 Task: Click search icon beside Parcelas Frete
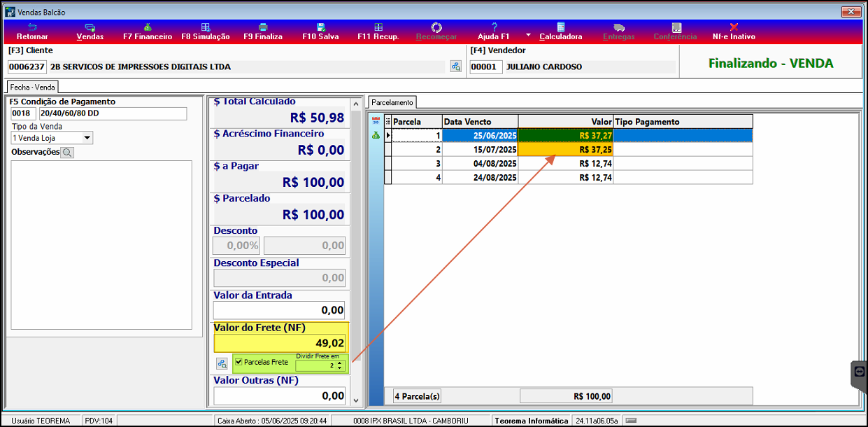click(222, 363)
